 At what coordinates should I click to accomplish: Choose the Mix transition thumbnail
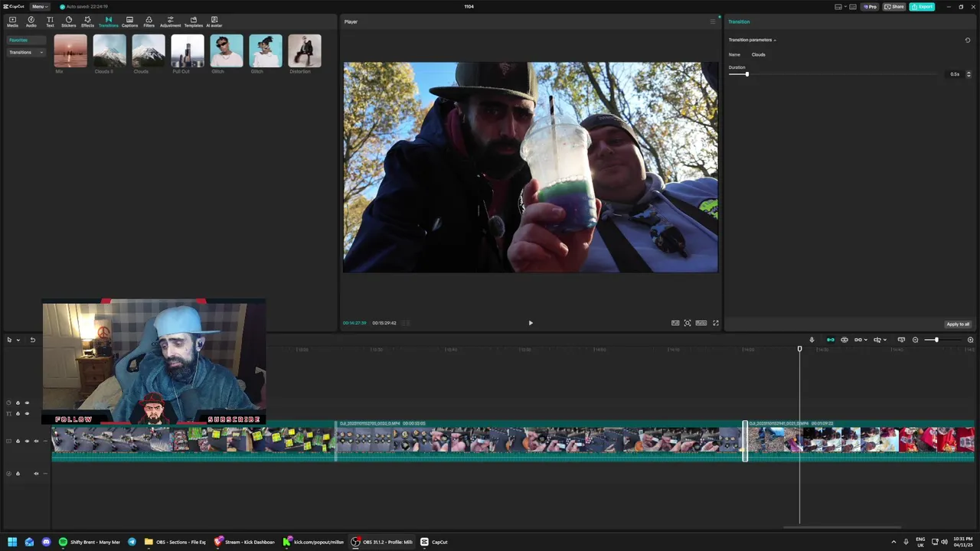point(70,51)
